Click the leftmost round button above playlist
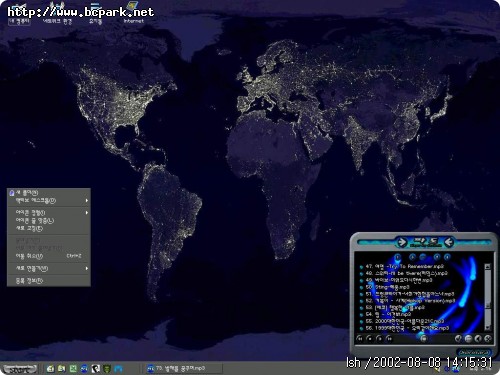This screenshot has width=500, height=375. click(x=398, y=257)
